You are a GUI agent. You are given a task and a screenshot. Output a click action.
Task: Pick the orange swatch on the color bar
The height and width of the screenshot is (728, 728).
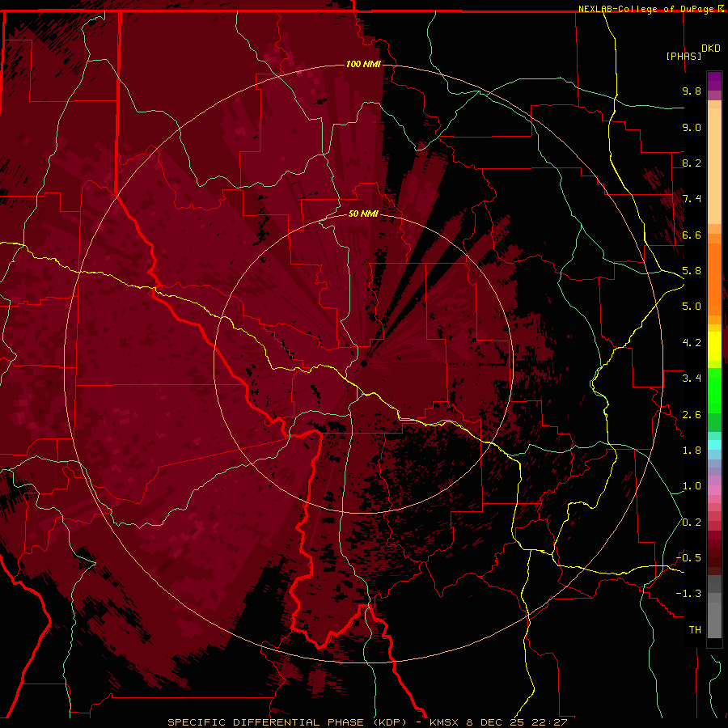714,278
